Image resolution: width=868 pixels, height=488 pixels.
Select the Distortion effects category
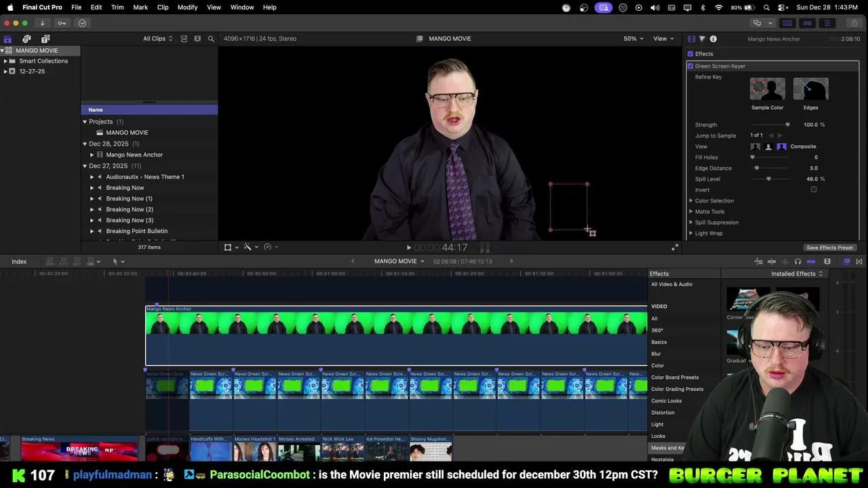point(663,413)
